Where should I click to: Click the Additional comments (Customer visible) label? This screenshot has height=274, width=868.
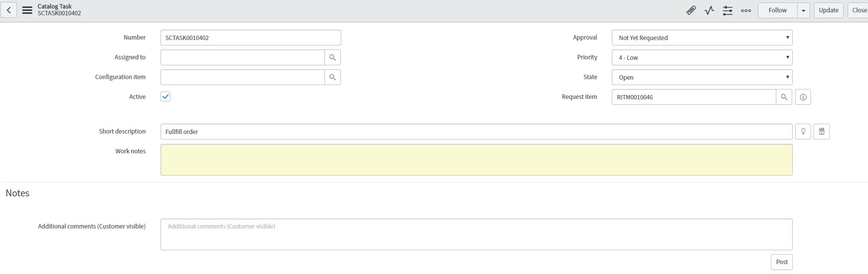(x=92, y=227)
